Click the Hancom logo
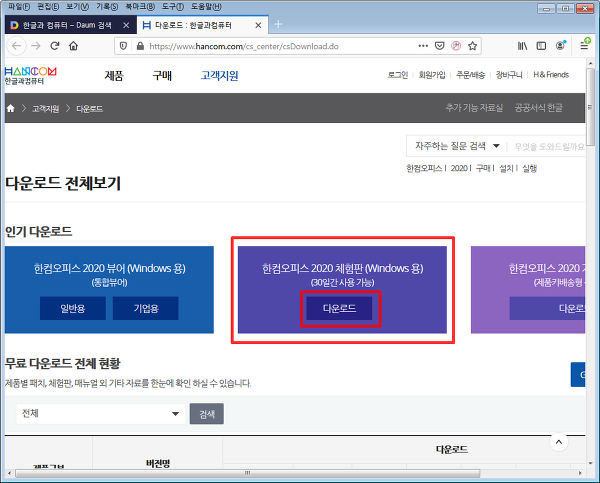This screenshot has height=483, width=600. [x=30, y=75]
